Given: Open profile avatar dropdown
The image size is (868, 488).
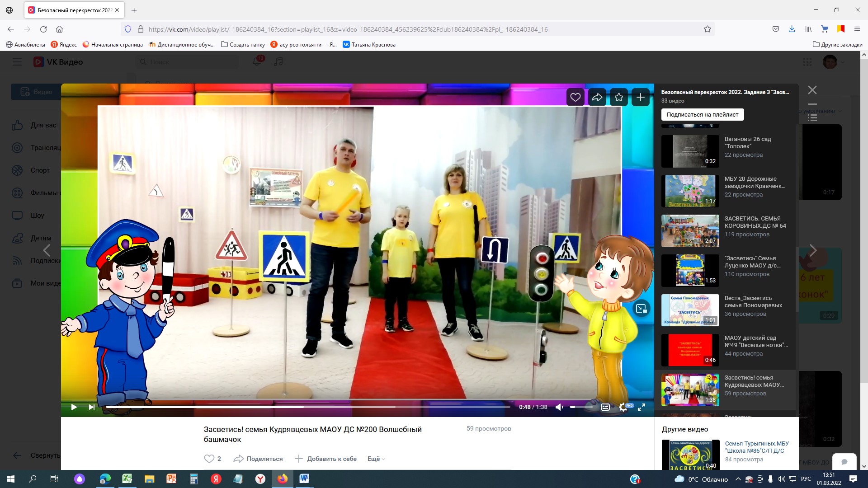Looking at the screenshot, I should click(834, 62).
